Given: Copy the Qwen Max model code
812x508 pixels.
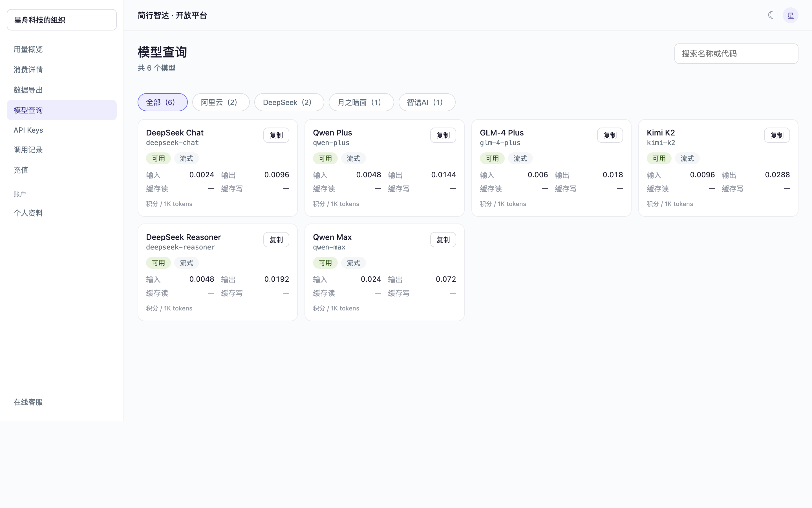Looking at the screenshot, I should click(x=443, y=240).
